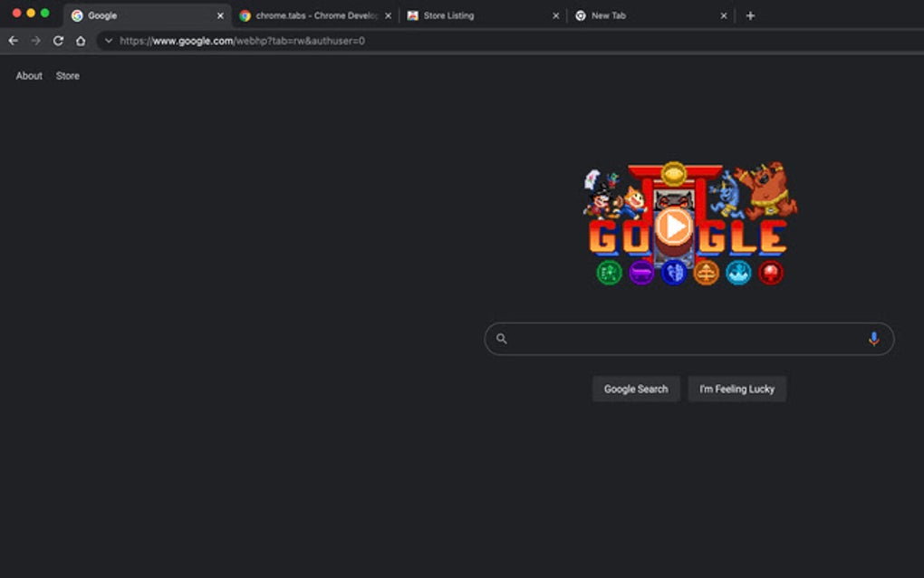Click the magnifying glass search icon
Screen dimensions: 924x578
pyautogui.click(x=501, y=338)
